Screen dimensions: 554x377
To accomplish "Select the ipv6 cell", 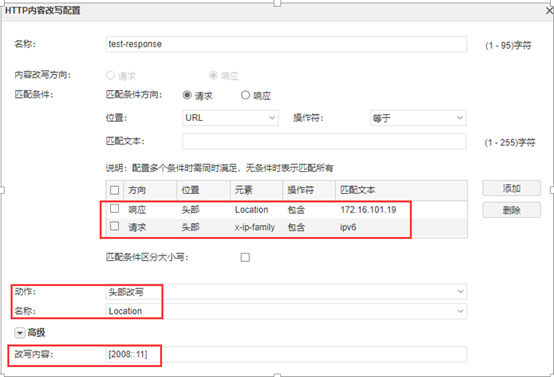I will tap(348, 227).
